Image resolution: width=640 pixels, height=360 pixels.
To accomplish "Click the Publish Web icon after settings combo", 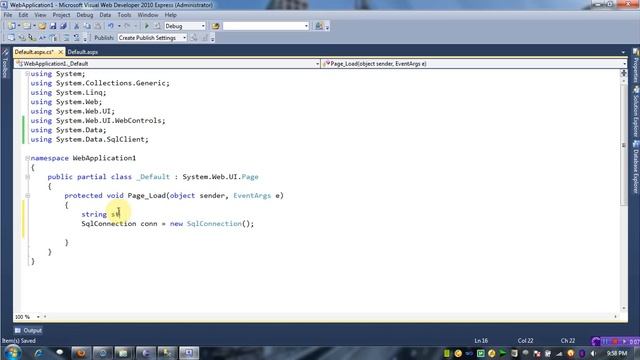I will 195,38.
